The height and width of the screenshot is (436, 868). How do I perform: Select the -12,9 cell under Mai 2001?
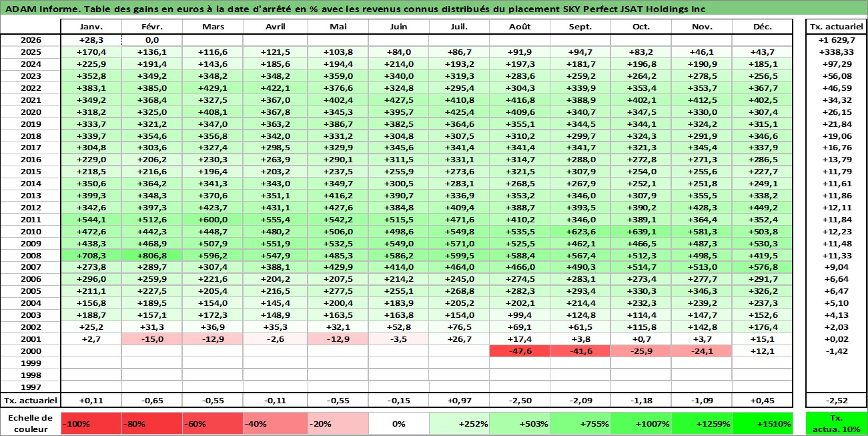(338, 339)
